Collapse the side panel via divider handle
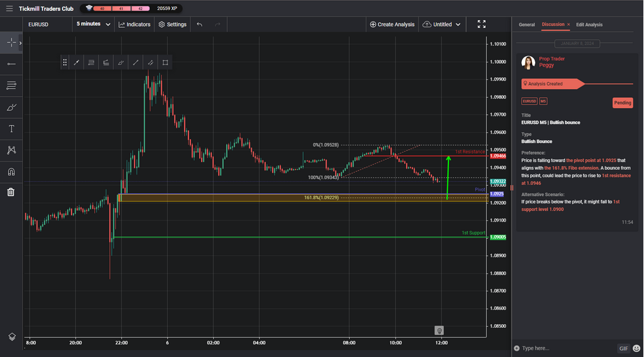The height and width of the screenshot is (357, 644). tap(512, 188)
